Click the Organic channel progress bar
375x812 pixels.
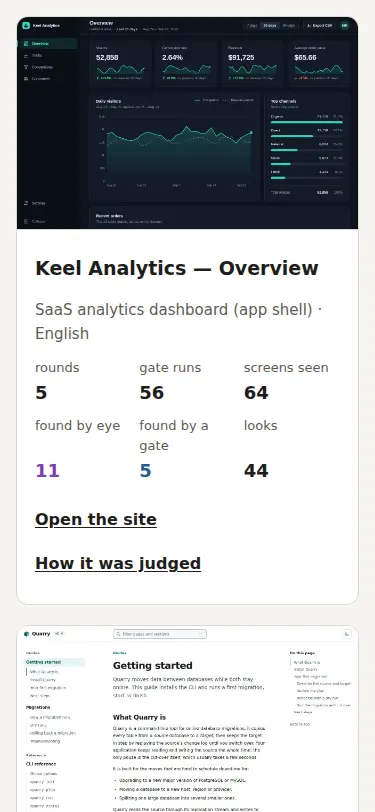point(307,122)
